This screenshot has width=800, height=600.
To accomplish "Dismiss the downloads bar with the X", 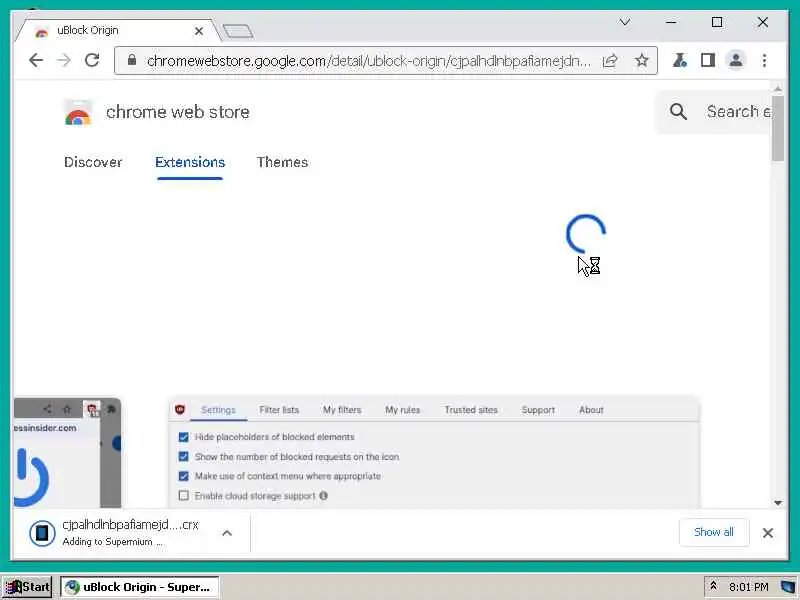I will [x=767, y=533].
